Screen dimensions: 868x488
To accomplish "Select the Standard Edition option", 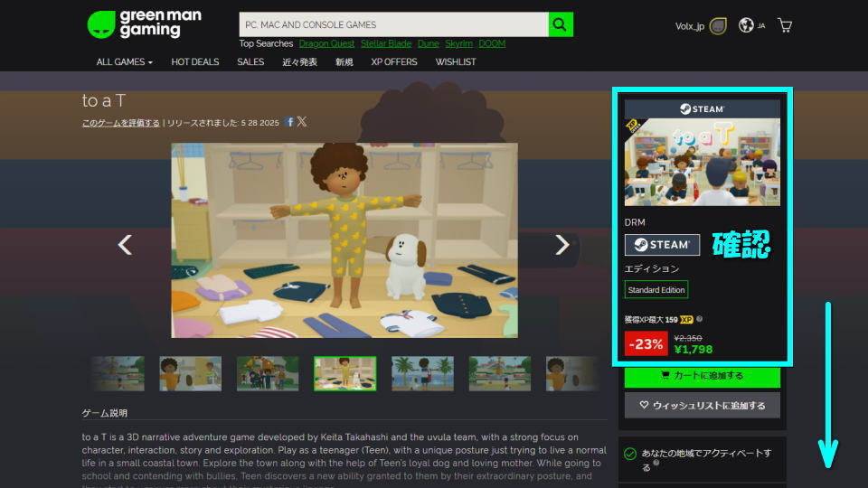I will click(656, 290).
